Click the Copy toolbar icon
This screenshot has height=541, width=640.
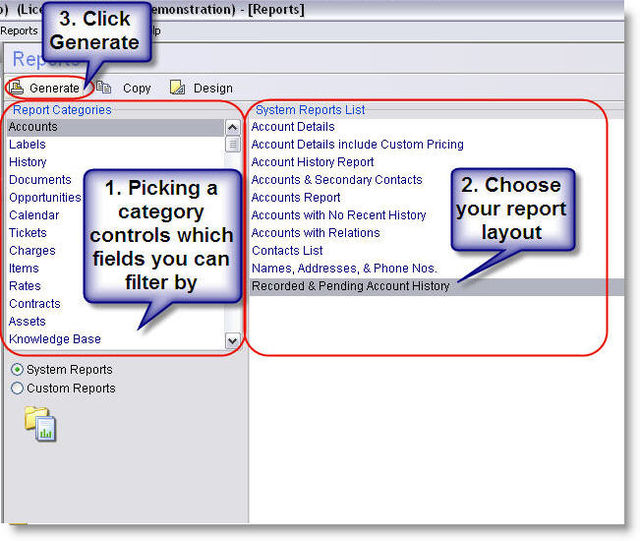click(104, 88)
